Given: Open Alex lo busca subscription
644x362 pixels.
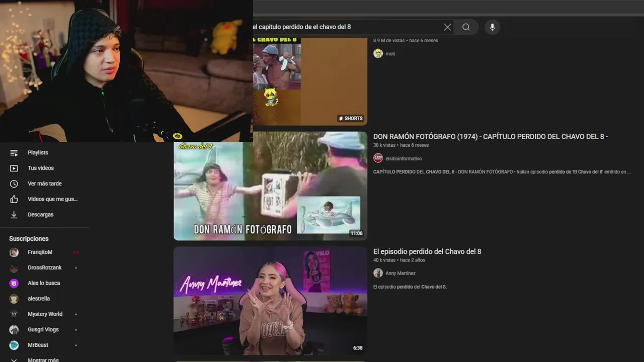Looking at the screenshot, I should pyautogui.click(x=45, y=283).
